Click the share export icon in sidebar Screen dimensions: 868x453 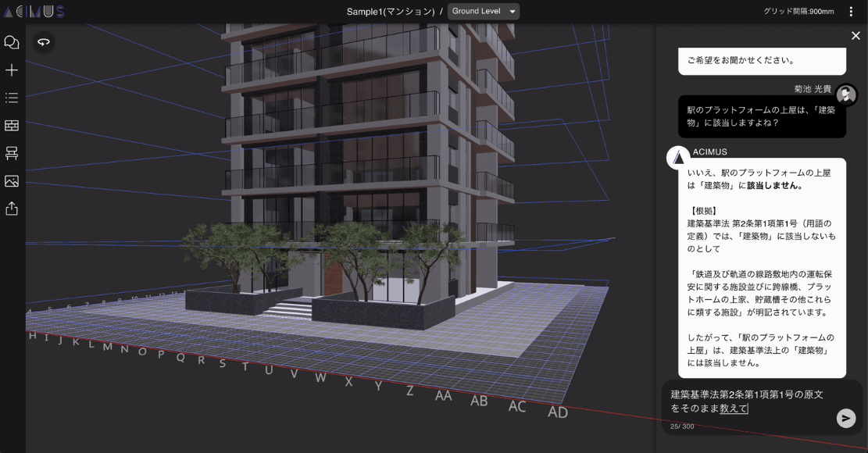(12, 209)
